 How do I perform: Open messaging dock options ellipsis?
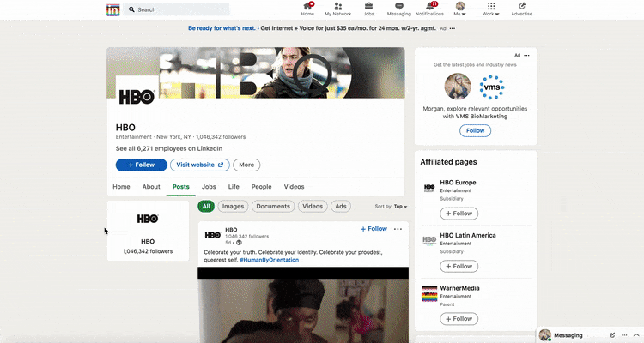[x=624, y=335]
